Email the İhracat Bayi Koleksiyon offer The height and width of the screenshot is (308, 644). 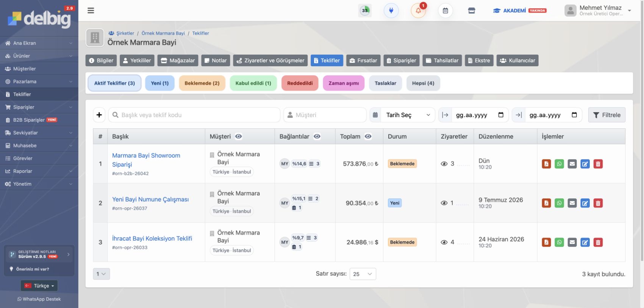click(x=572, y=242)
